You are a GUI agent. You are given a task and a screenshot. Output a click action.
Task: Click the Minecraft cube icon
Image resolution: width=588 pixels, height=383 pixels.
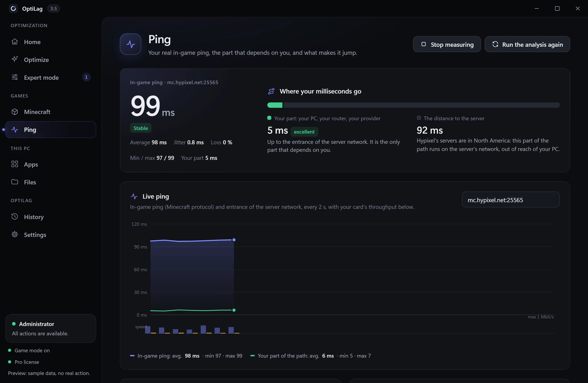click(x=14, y=112)
